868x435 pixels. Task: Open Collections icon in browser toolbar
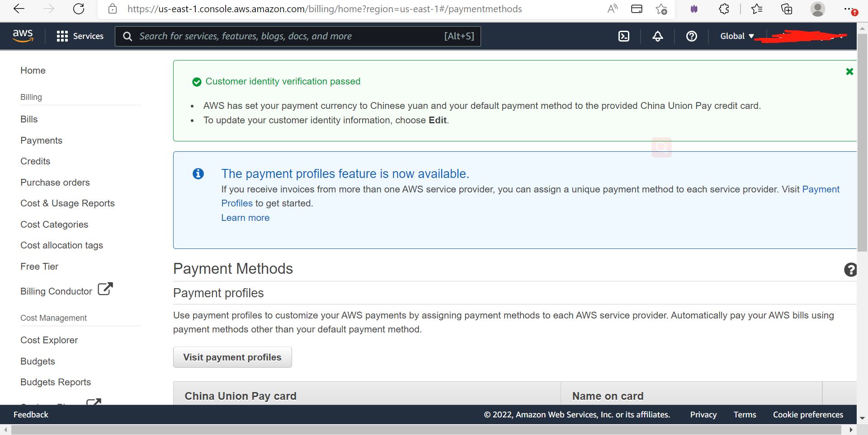point(787,9)
